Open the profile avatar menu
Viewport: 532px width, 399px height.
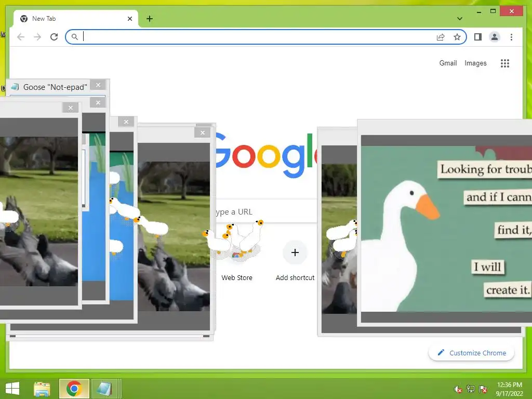[x=495, y=37]
